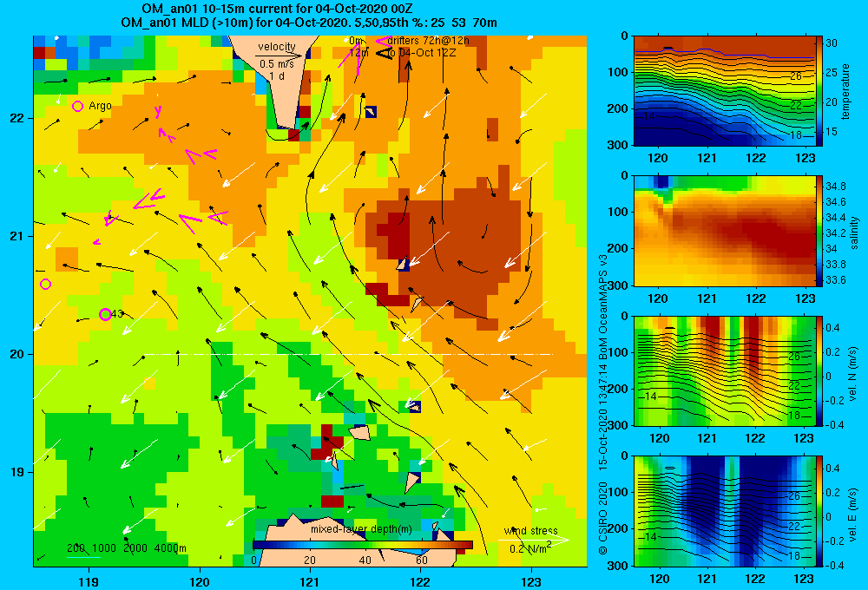Click the cyan bathymetry line under '200 1000'

pyautogui.click(x=83, y=556)
